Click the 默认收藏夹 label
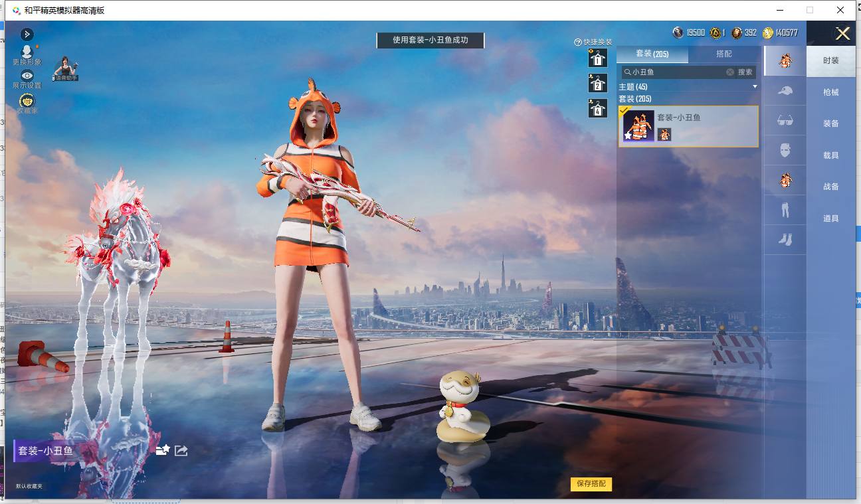 click(x=29, y=487)
